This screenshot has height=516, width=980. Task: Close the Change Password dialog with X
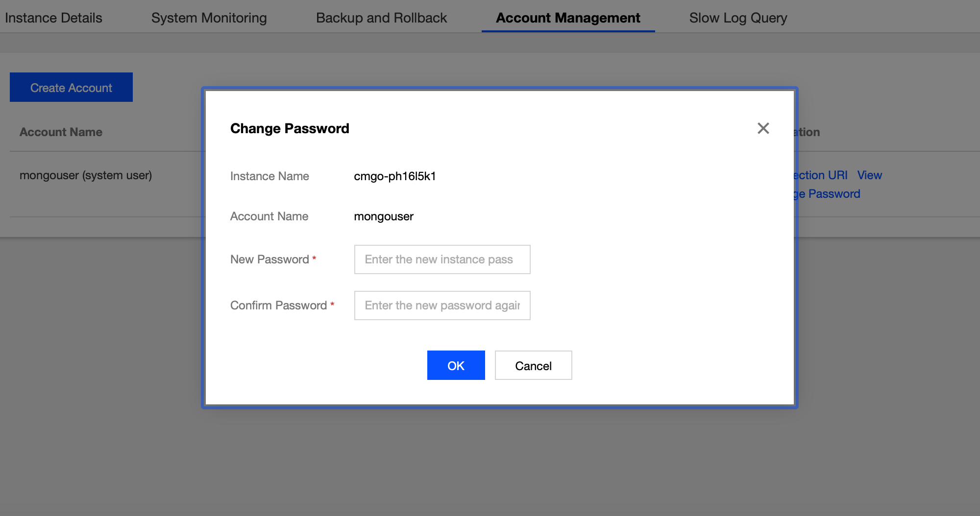[x=763, y=128]
